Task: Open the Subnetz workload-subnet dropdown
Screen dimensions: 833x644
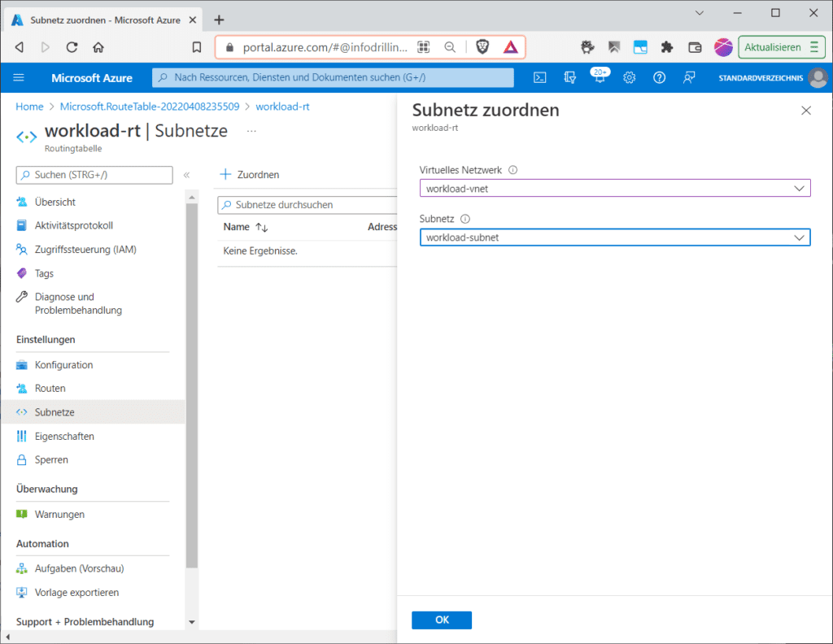Action: pyautogui.click(x=615, y=237)
